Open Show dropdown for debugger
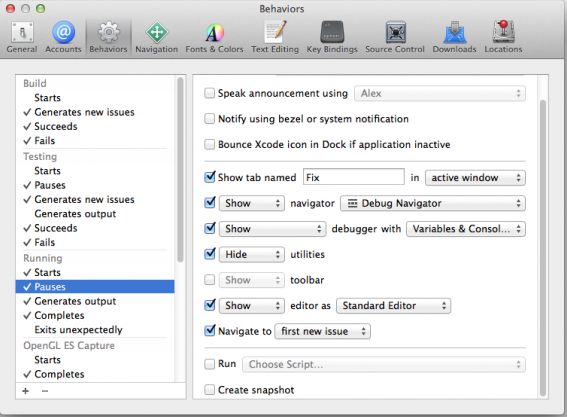The width and height of the screenshot is (567, 417). coord(273,229)
